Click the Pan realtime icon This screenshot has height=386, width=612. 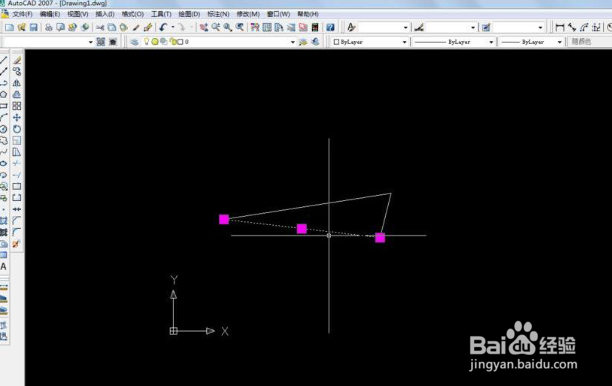[x=204, y=27]
